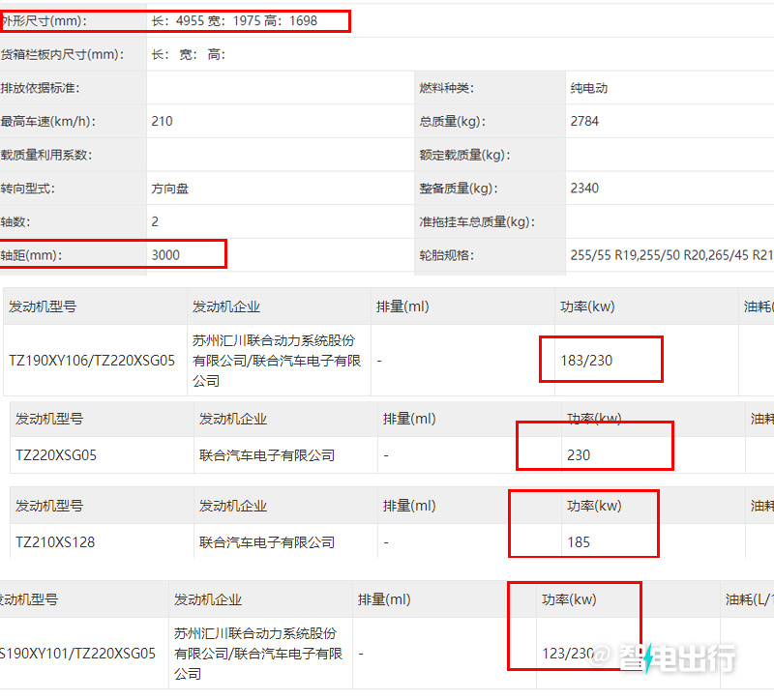Click the "轮胎规格:" label
Screen dimensions: 774x700
pyautogui.click(x=447, y=255)
